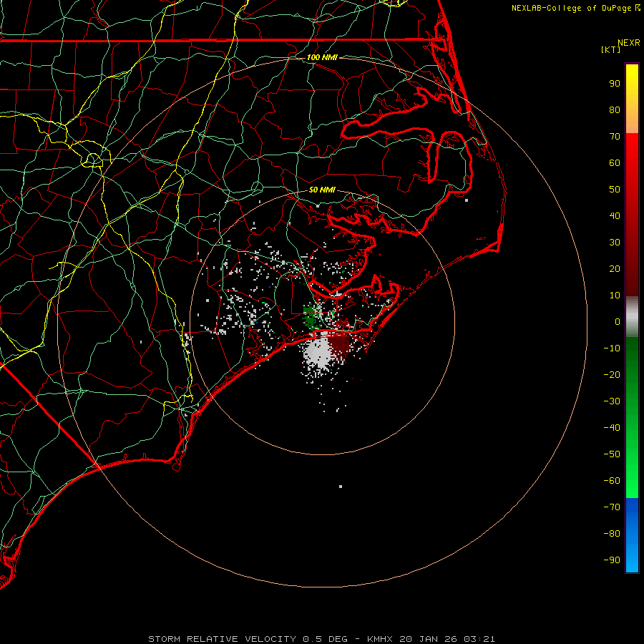
Task: Click the large gray echo cluster at radar site
Action: (318, 352)
